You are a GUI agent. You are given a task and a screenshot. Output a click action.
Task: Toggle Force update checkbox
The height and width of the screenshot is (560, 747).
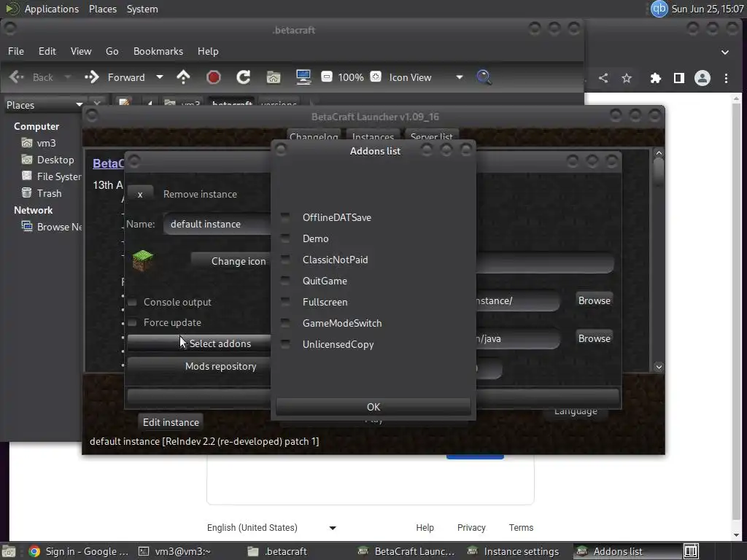pos(133,323)
